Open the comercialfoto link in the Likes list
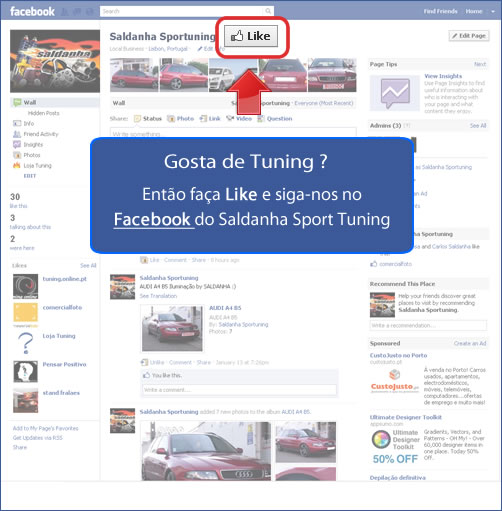502x511 pixels. click(x=62, y=307)
